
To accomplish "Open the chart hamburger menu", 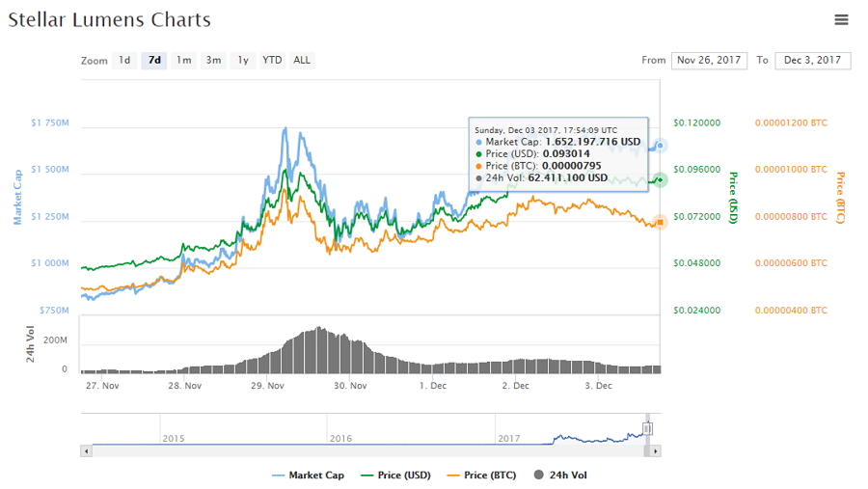I will pos(841,20).
